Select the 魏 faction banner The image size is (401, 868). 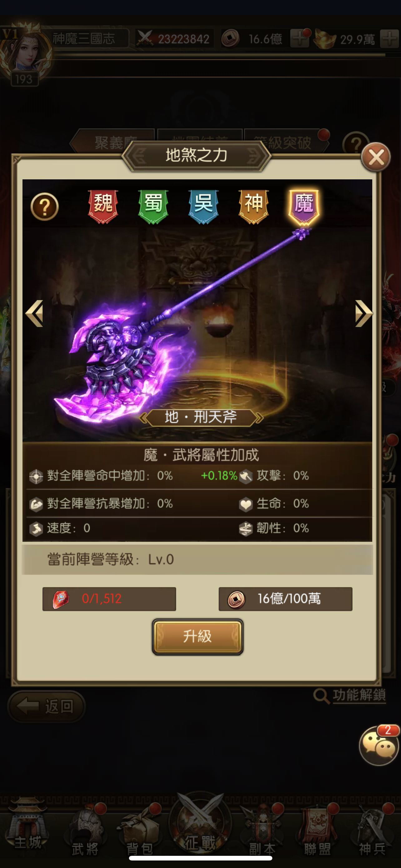pyautogui.click(x=103, y=206)
